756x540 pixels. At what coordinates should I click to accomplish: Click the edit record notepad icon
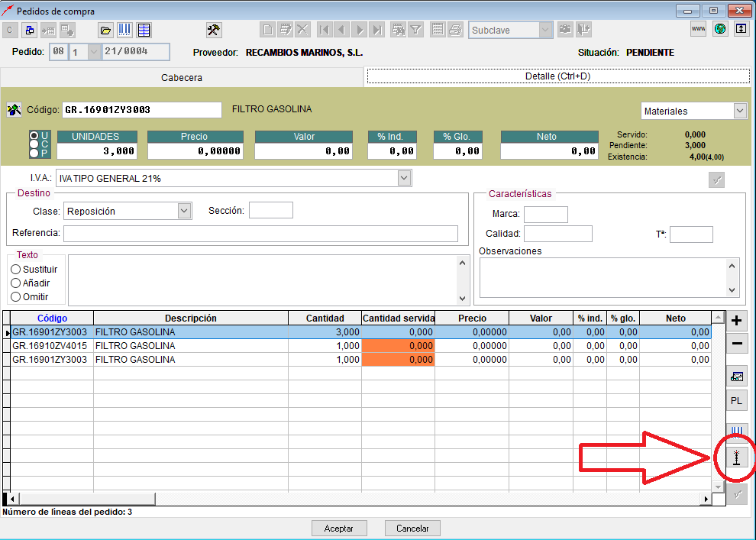point(286,31)
